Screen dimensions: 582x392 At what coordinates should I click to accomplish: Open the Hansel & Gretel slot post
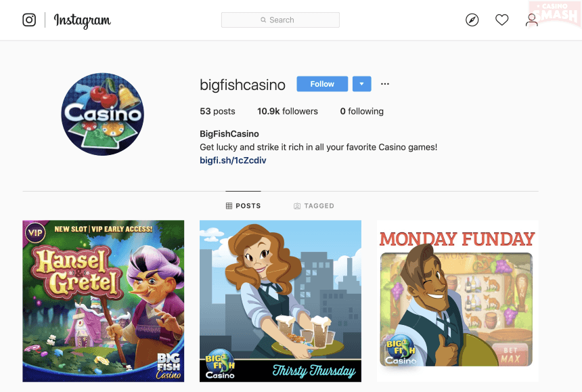tap(103, 301)
